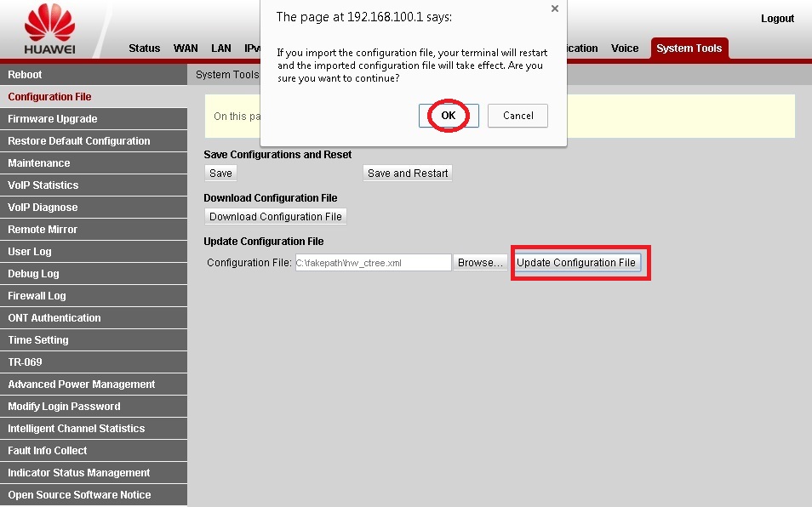Open the Status tab

point(144,48)
